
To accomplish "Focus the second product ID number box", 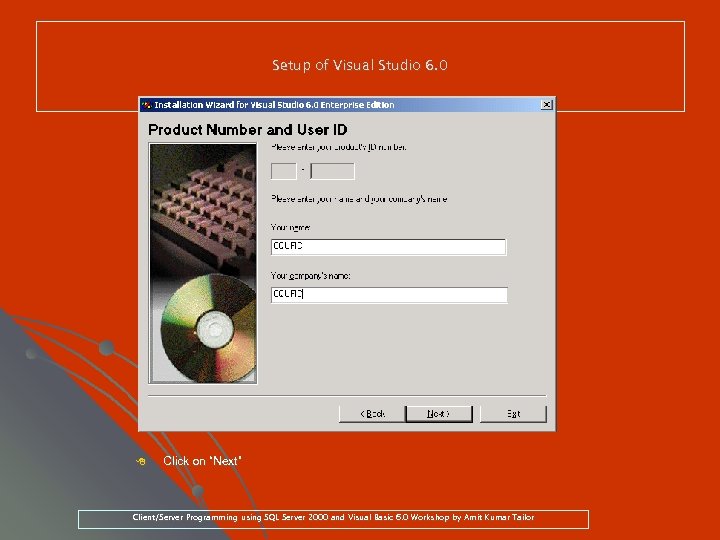I will click(332, 171).
